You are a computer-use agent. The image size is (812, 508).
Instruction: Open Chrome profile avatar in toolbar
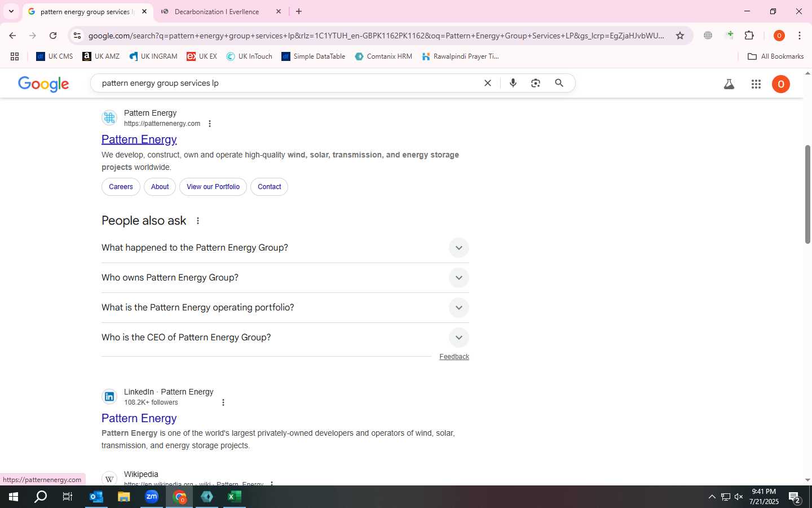pos(779,36)
